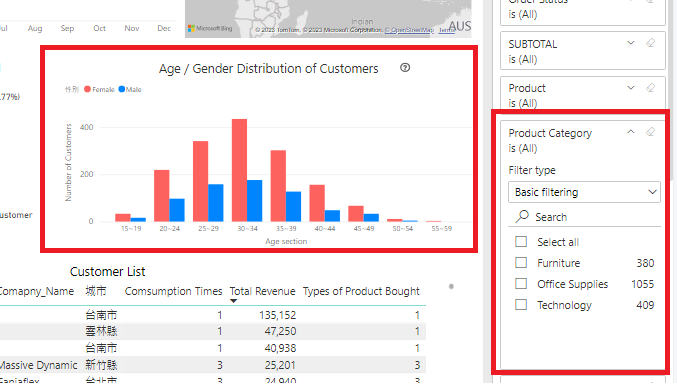The image size is (677, 384).
Task: Clear the Product filter eraser icon
Action: (x=650, y=88)
